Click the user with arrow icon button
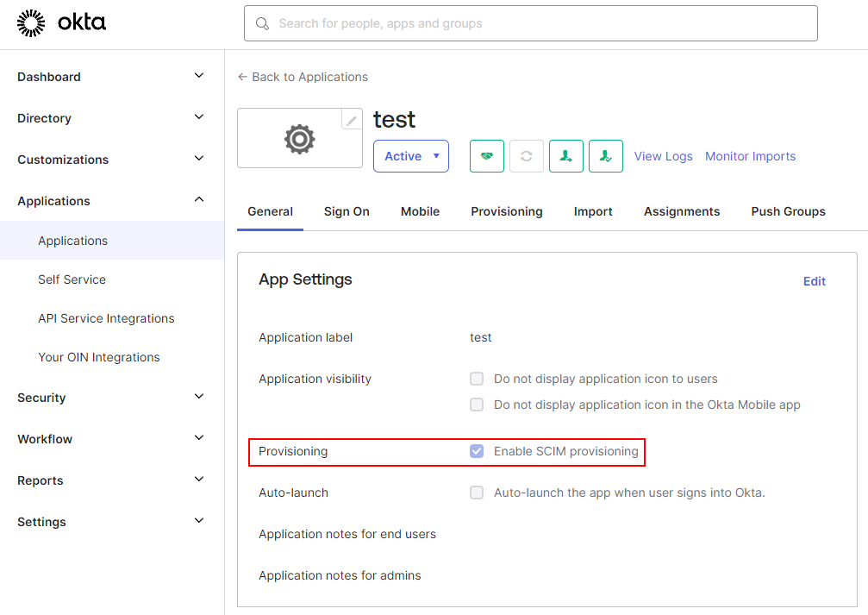This screenshot has height=615, width=868. coord(566,156)
